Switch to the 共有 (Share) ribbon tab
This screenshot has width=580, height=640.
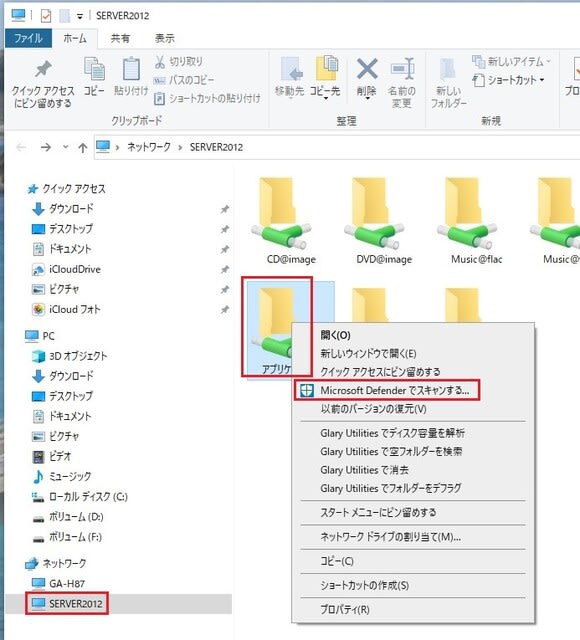point(120,38)
